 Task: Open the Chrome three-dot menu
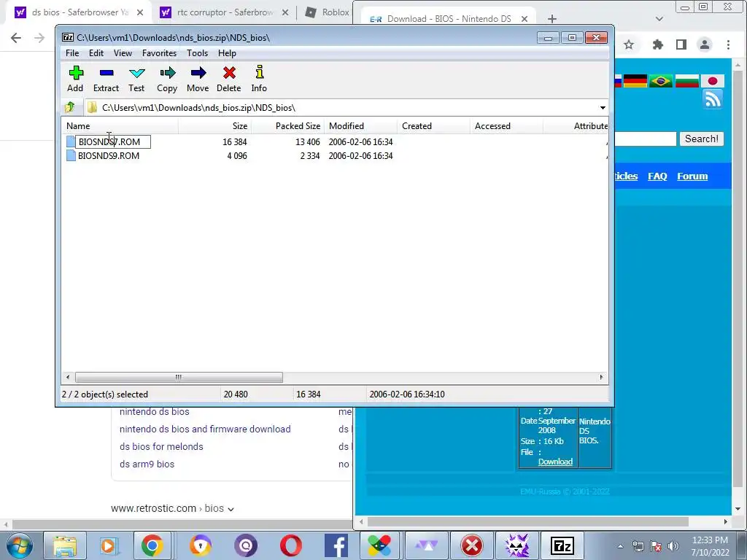tap(728, 44)
